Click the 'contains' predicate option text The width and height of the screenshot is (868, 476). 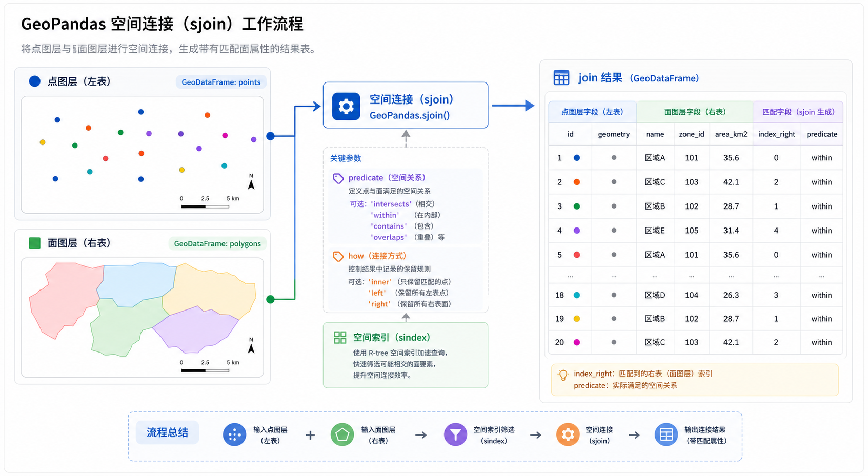tap(389, 226)
